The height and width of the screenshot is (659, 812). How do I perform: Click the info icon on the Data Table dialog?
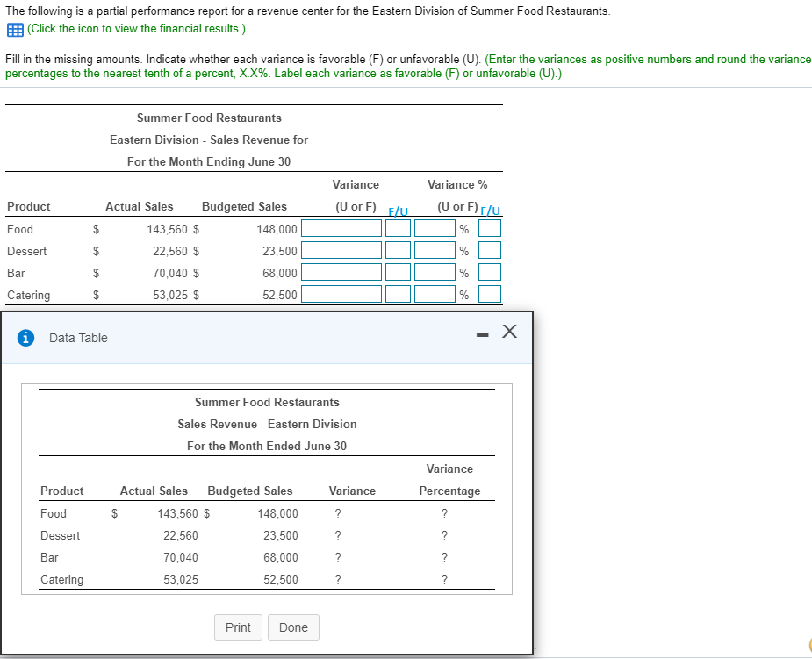(x=24, y=338)
